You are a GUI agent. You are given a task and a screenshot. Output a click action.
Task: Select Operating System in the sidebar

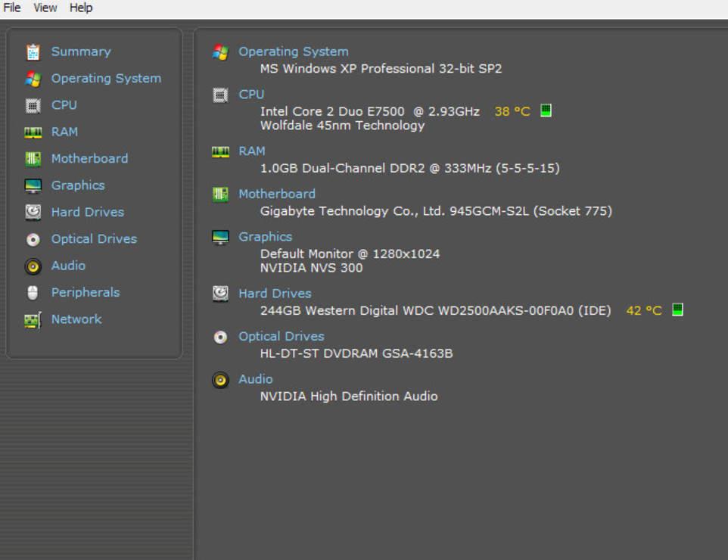(x=106, y=79)
